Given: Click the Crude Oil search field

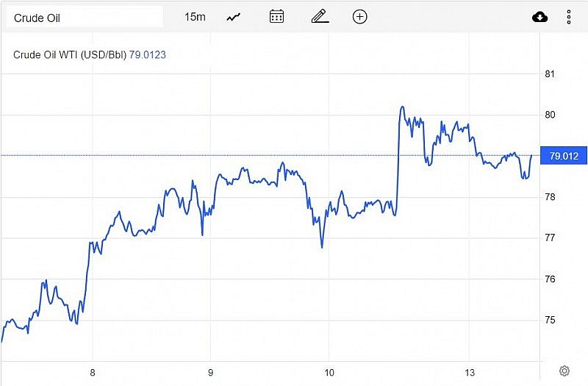Looking at the screenshot, I should tap(84, 17).
